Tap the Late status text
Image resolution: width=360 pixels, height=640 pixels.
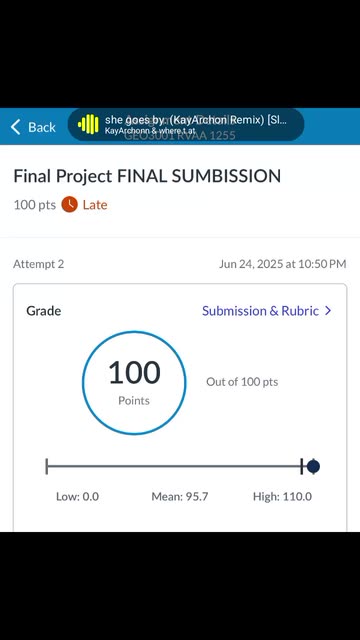pos(95,205)
